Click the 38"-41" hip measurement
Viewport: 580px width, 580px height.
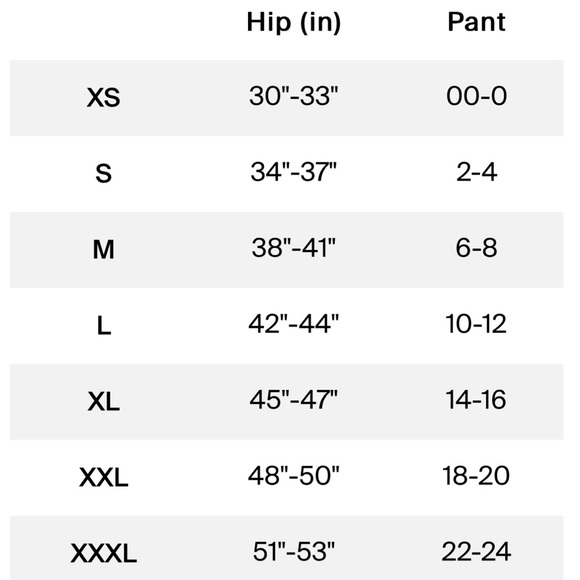click(294, 248)
